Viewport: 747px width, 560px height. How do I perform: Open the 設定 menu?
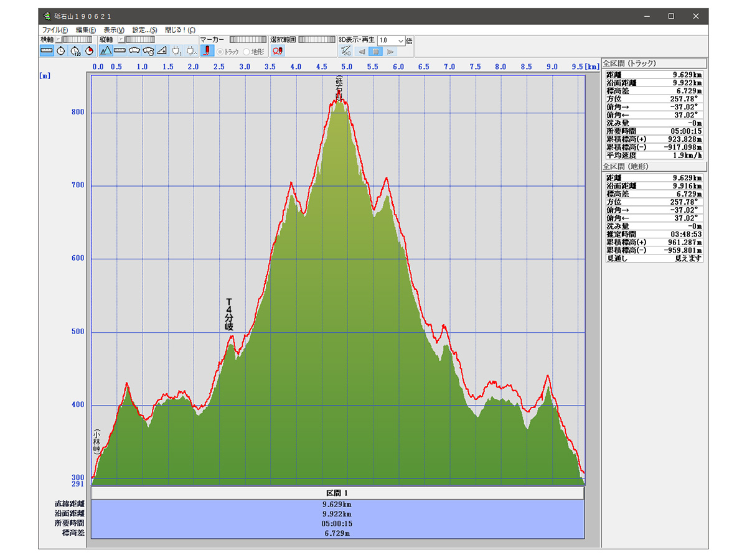pos(144,30)
